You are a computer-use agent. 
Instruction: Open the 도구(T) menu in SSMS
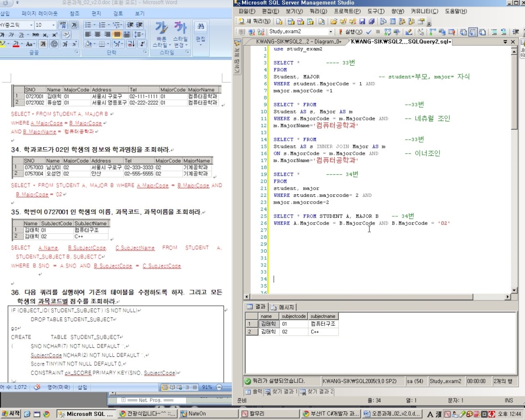(x=376, y=11)
